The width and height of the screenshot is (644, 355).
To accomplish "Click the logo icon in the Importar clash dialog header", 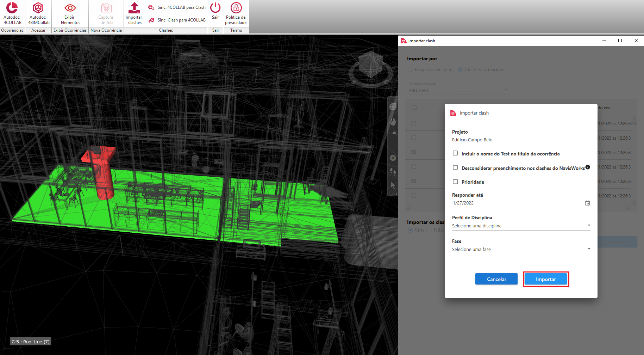I will point(454,113).
